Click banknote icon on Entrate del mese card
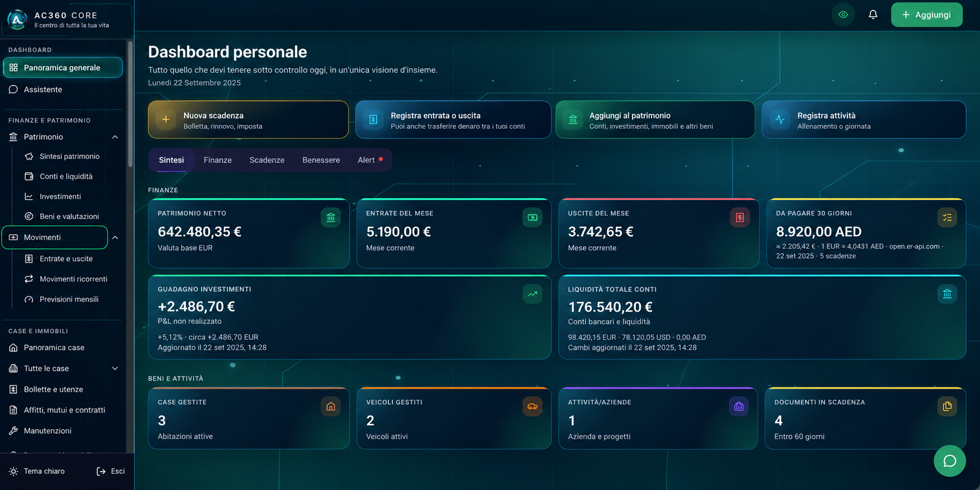This screenshot has width=980, height=490. click(x=533, y=217)
